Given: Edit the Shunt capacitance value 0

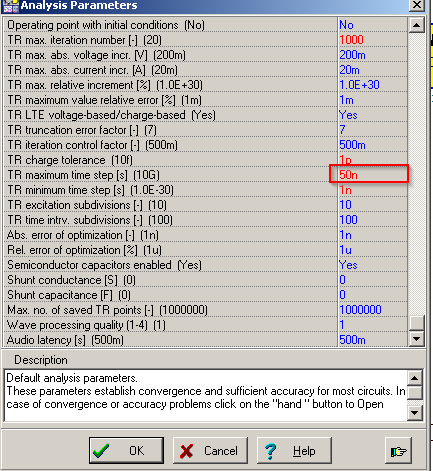Looking at the screenshot, I should (x=372, y=295).
